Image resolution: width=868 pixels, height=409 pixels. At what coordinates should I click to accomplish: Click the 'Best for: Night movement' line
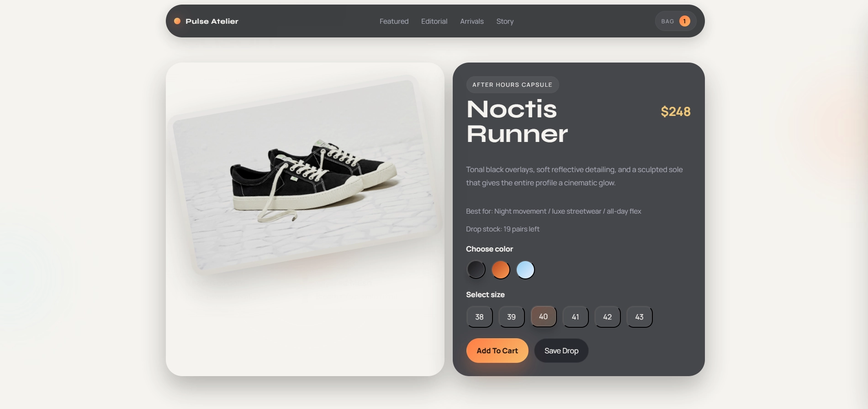coord(553,211)
